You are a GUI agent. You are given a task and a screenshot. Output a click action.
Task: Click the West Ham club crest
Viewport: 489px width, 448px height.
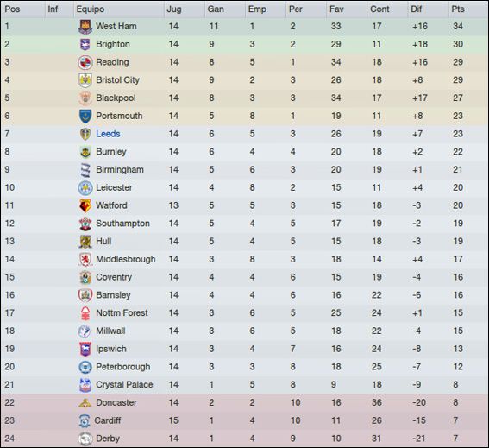pos(85,27)
